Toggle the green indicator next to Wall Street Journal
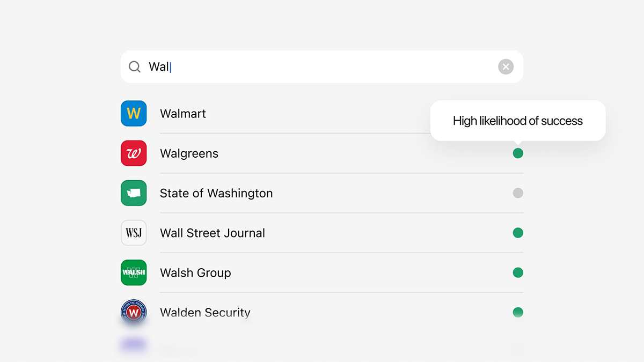 [518, 232]
